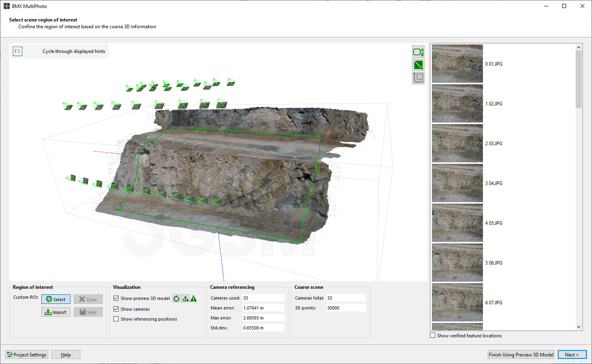This screenshot has height=364, width=592.
Task: Open the green surface display mode button
Action: 418,65
